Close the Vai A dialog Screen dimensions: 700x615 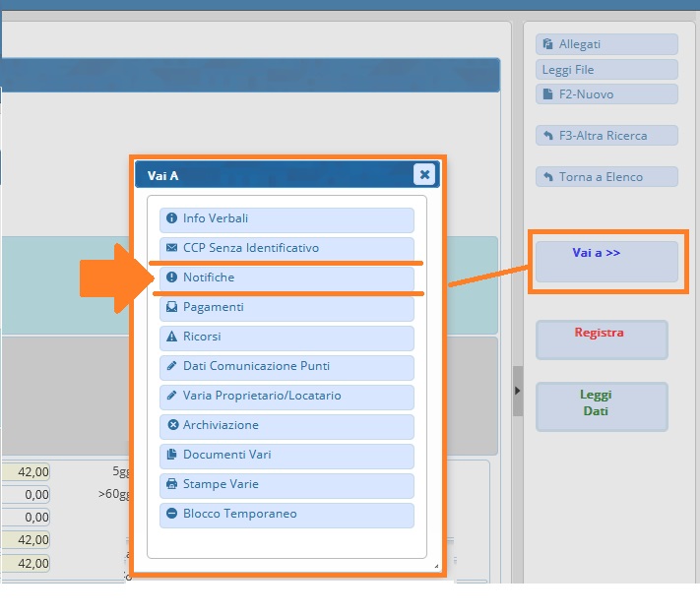424,175
